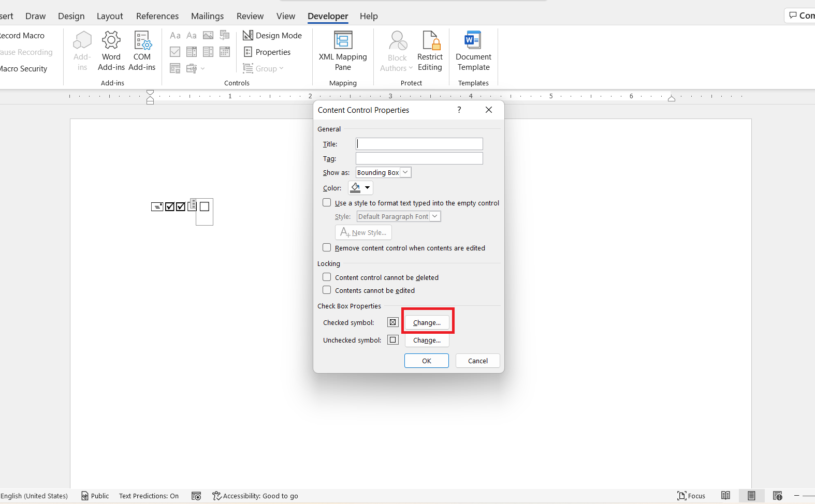Insert Repeating Section content control
The width and height of the screenshot is (815, 504).
(x=175, y=68)
